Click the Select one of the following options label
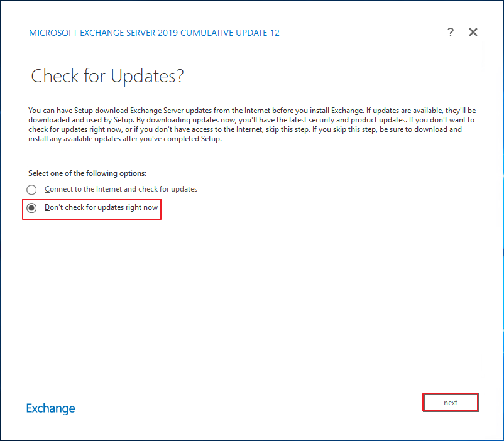The height and width of the screenshot is (441, 504). (x=87, y=173)
